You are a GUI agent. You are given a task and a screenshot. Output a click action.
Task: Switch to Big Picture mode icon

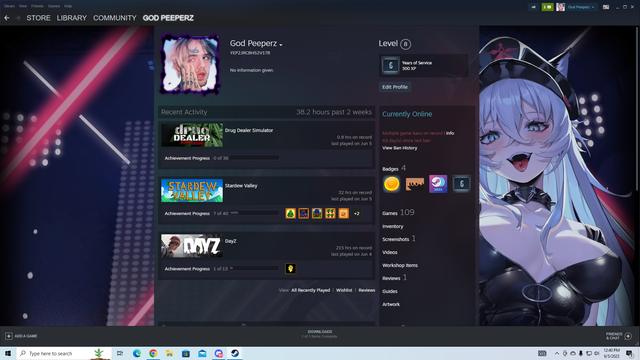(606, 7)
